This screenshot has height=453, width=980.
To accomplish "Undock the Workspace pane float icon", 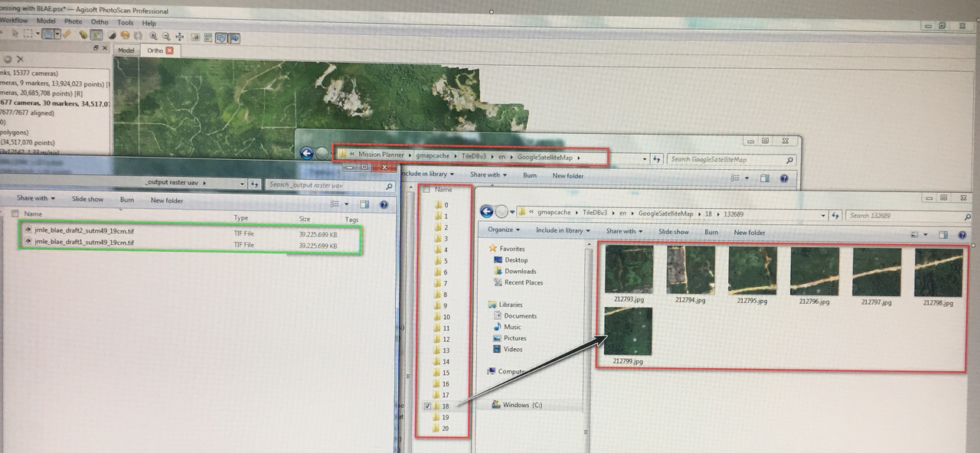I will [x=96, y=47].
